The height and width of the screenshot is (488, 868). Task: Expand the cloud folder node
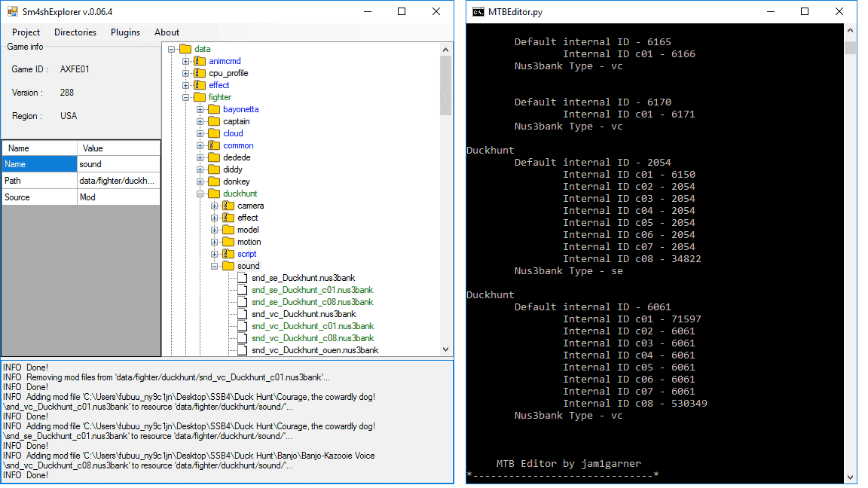point(200,134)
